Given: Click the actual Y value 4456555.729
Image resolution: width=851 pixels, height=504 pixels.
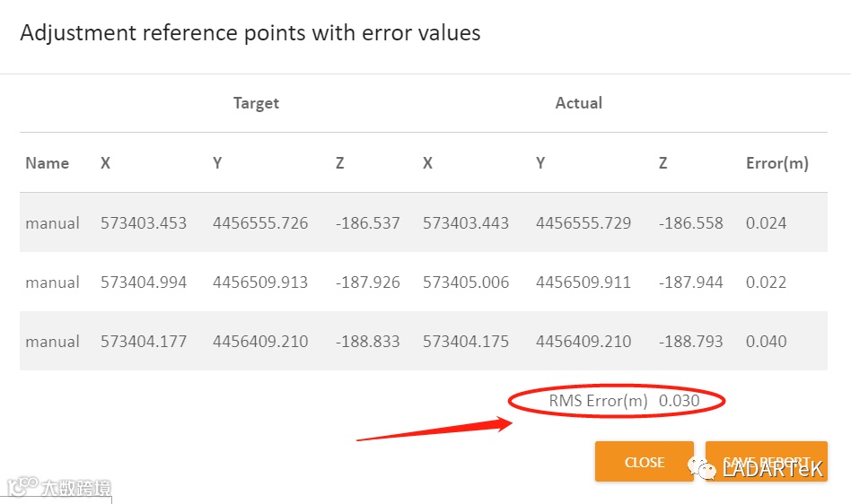Looking at the screenshot, I should tap(583, 223).
